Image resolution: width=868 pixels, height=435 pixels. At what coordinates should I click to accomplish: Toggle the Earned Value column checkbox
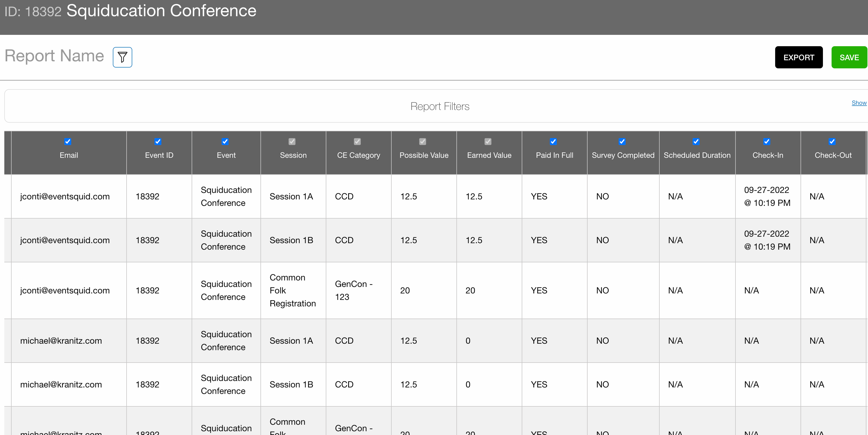point(488,142)
